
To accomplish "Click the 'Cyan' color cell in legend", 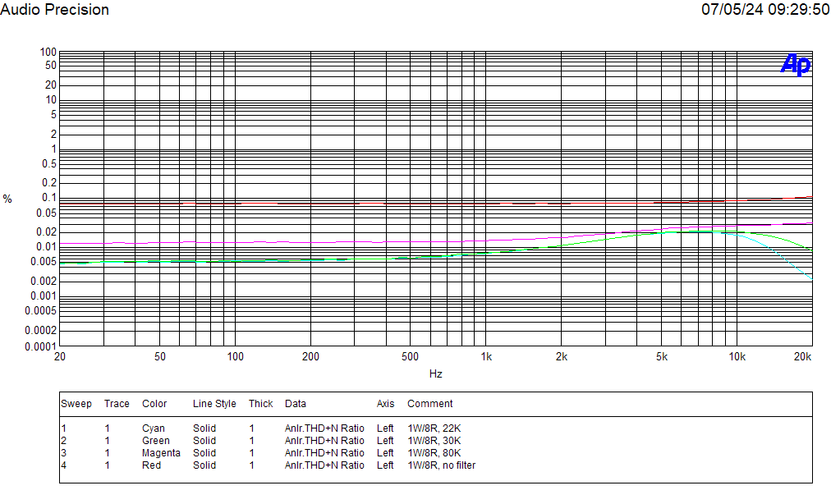I will [154, 428].
